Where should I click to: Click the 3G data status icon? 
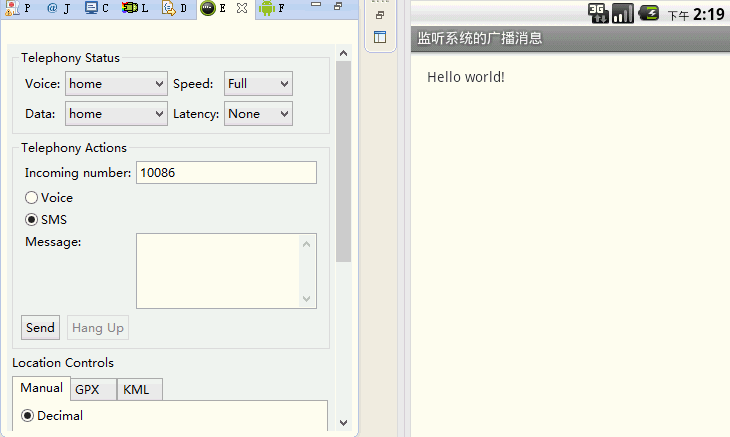coord(597,13)
